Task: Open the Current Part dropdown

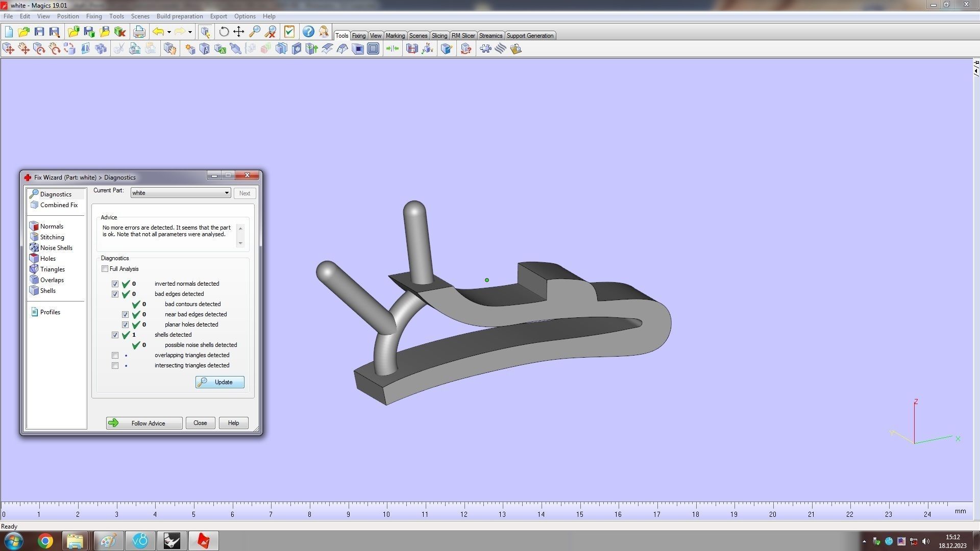Action: coord(227,193)
